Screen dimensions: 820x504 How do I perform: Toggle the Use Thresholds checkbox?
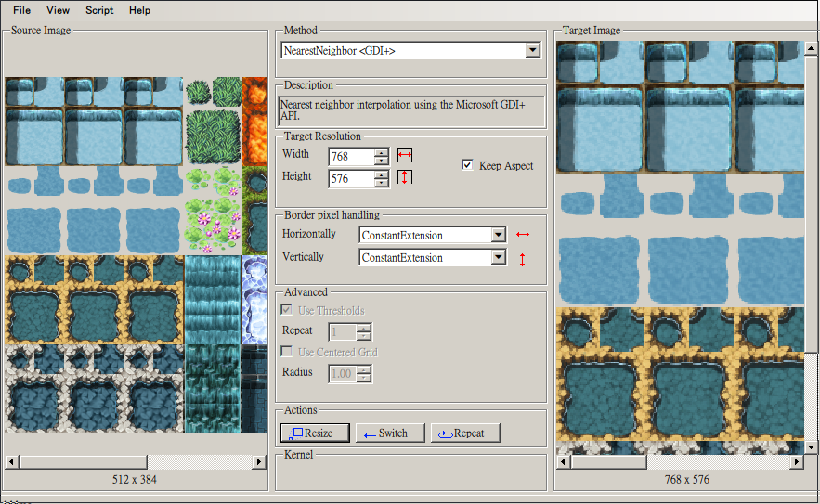pyautogui.click(x=287, y=310)
